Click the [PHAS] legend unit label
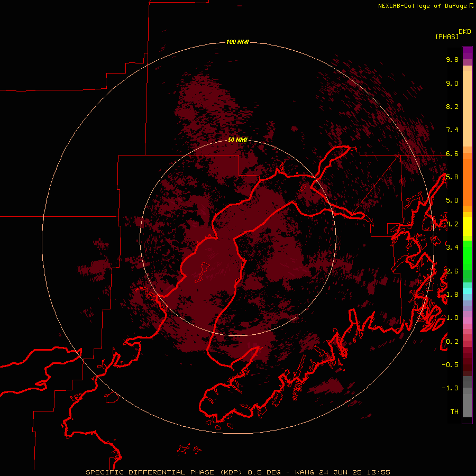 pos(447,36)
